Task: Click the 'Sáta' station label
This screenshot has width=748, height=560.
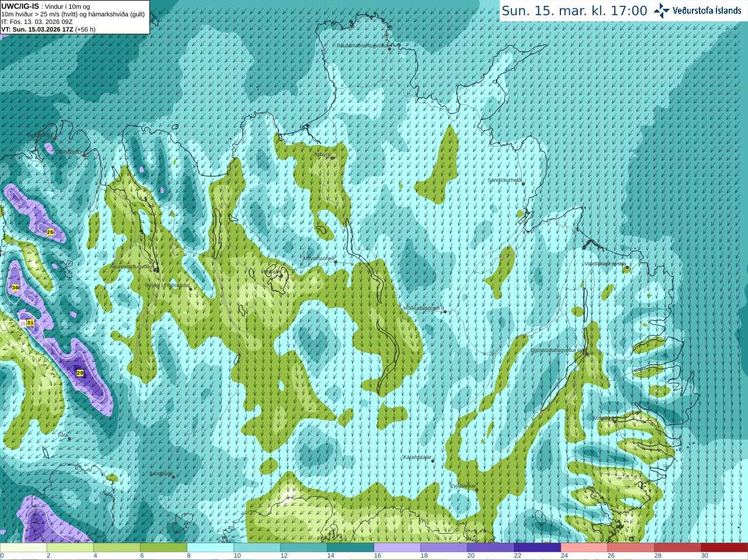Action: (63, 435)
